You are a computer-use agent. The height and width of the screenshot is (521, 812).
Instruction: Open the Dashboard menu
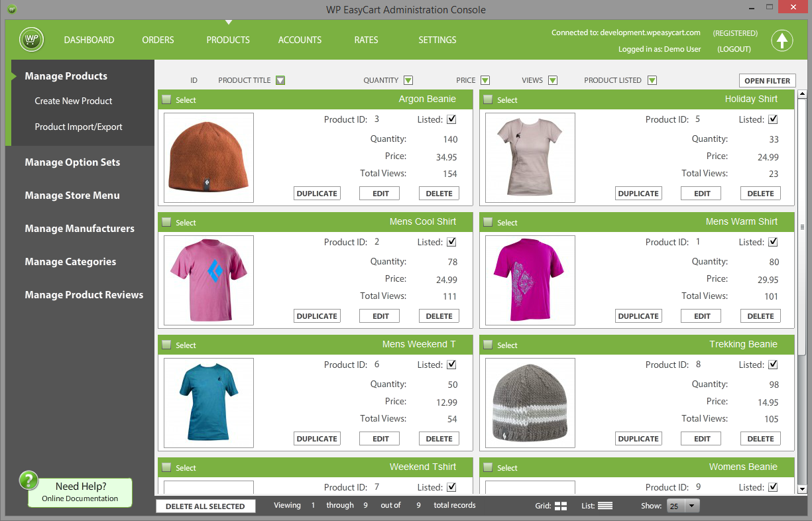click(x=89, y=40)
